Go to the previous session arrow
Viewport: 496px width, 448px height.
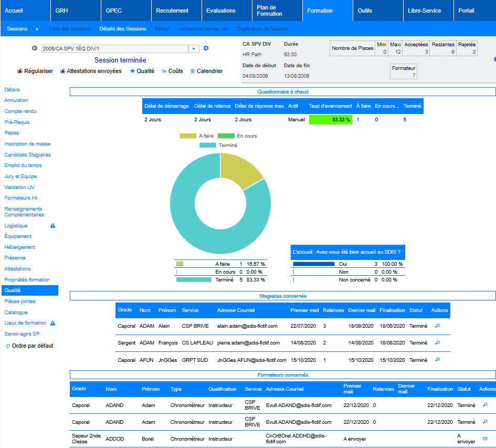point(35,48)
